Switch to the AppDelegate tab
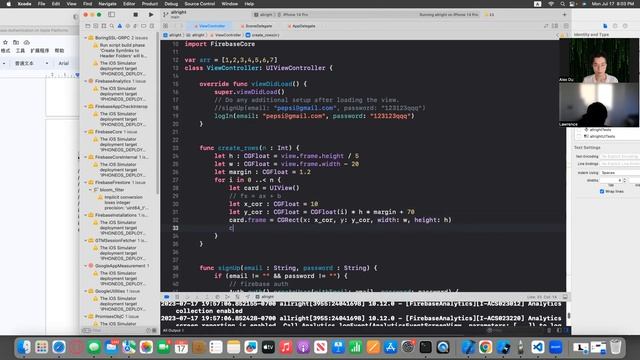Viewport: 640px width, 360px height. pyautogui.click(x=302, y=26)
